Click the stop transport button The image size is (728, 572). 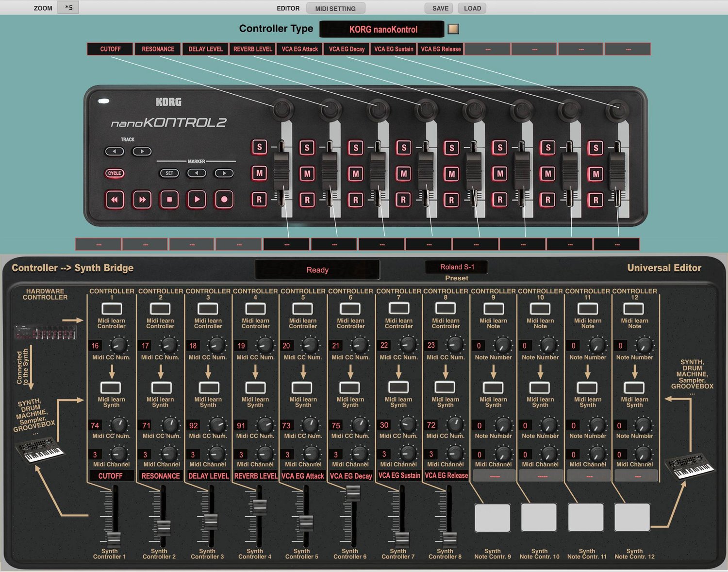pyautogui.click(x=169, y=199)
